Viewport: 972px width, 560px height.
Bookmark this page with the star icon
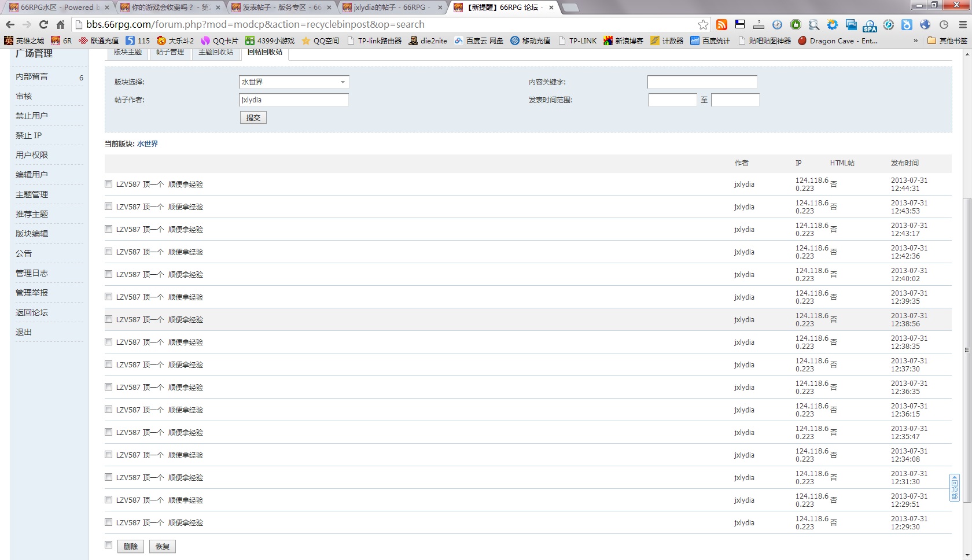tap(703, 24)
